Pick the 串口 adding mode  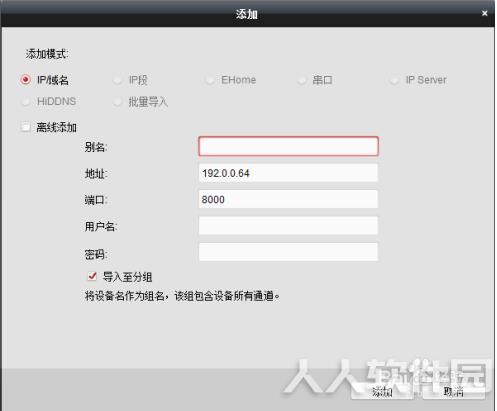[302, 80]
